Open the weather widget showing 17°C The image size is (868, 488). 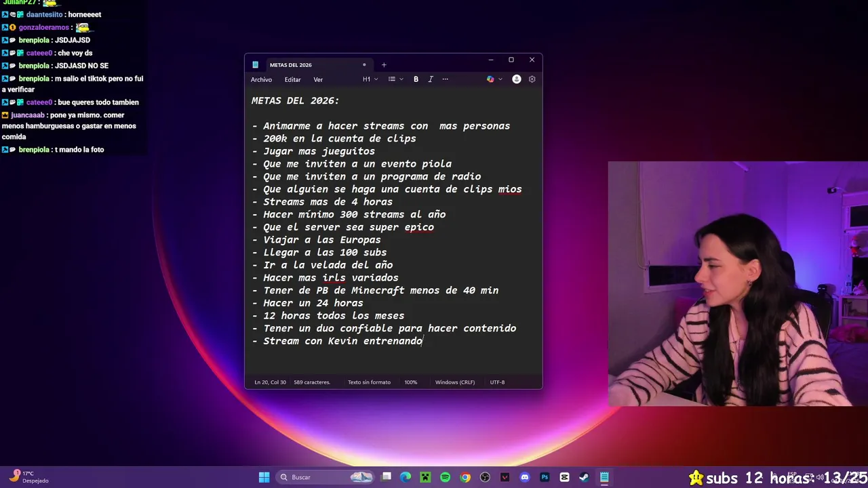tap(27, 477)
